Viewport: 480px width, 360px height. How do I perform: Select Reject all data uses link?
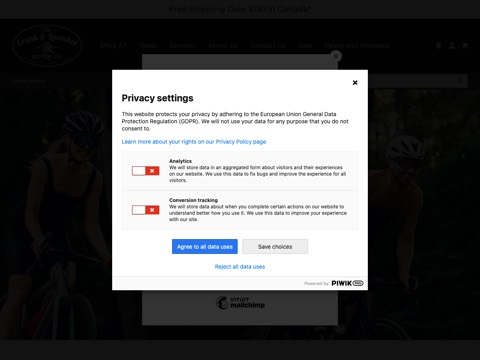coord(240,267)
